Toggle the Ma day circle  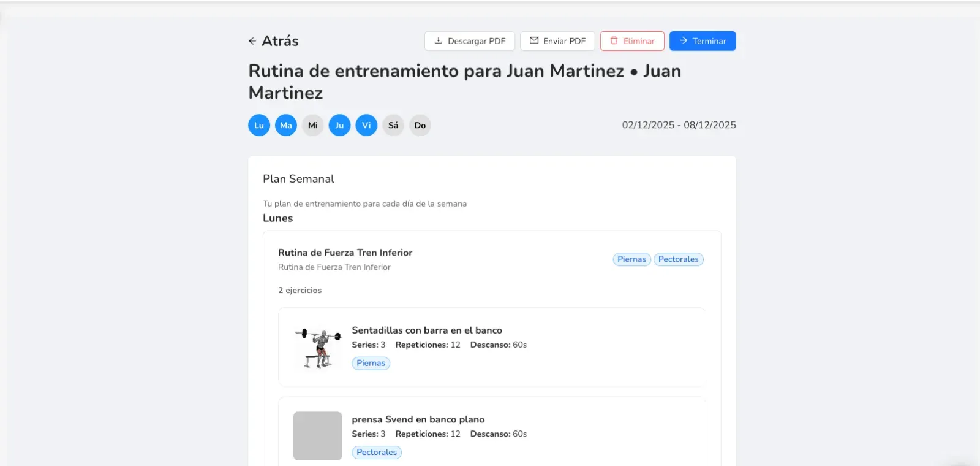(x=286, y=125)
